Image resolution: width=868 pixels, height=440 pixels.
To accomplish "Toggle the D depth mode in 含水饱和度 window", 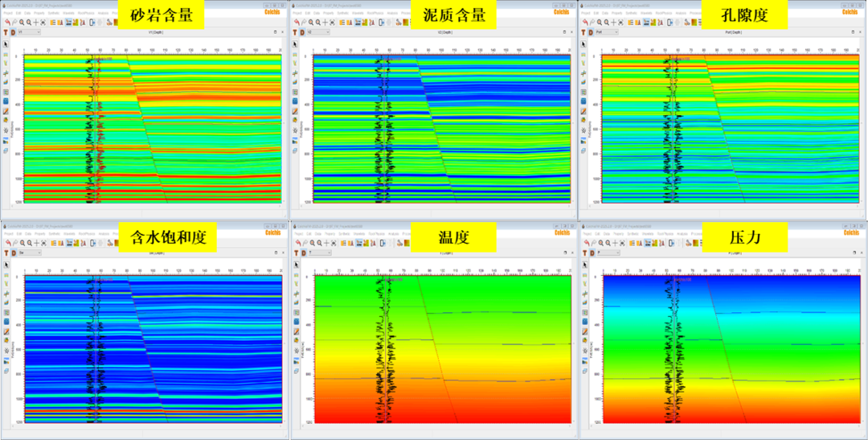I will coord(13,252).
